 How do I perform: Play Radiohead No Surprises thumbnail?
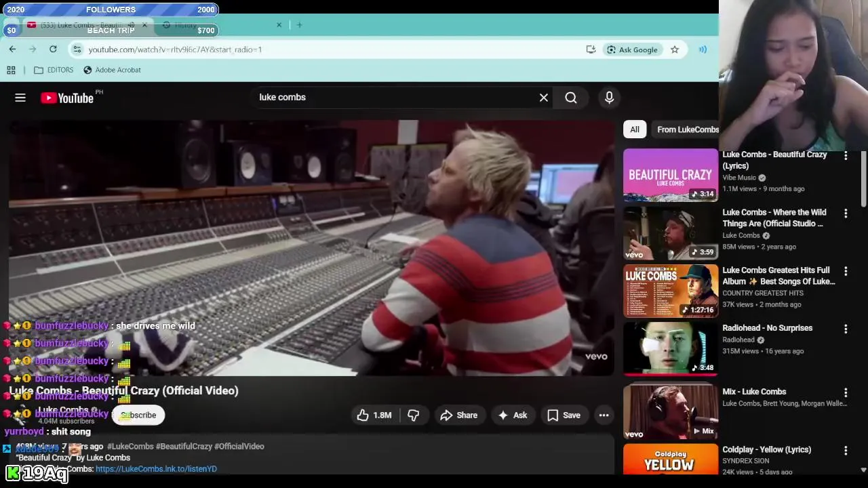tap(671, 348)
